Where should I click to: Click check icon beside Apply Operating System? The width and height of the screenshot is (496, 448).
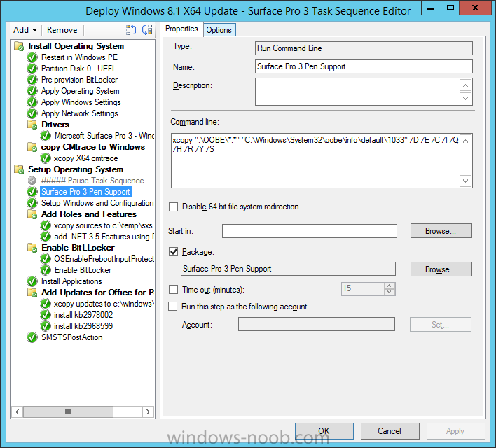click(x=32, y=91)
